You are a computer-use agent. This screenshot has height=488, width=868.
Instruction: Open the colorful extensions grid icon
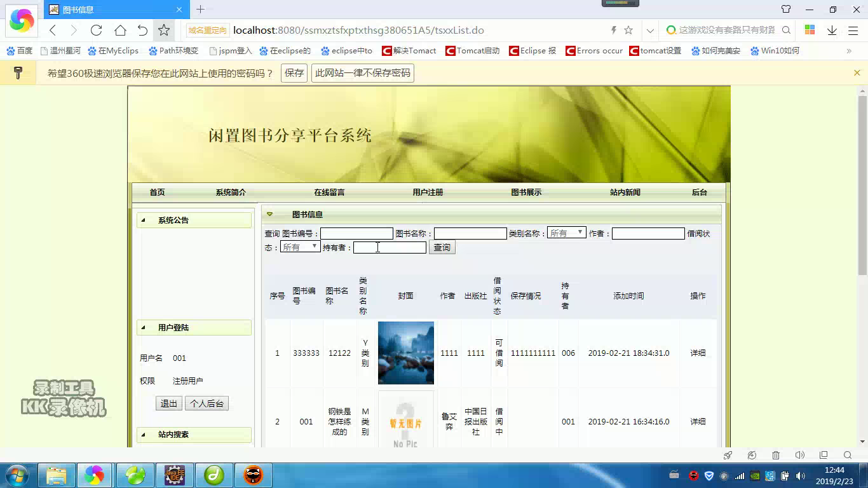tap(810, 30)
